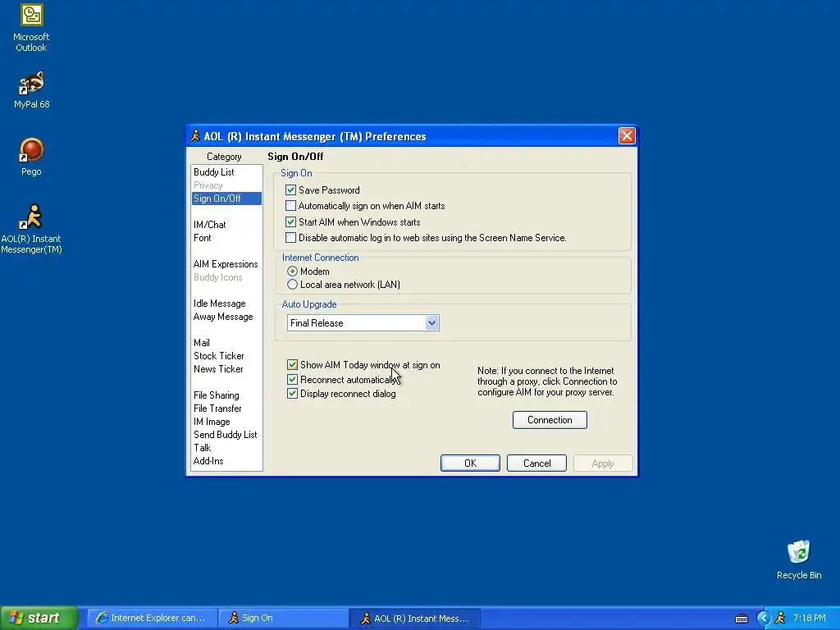Click the keyboard icon in the system tray
The image size is (840, 630).
click(742, 619)
